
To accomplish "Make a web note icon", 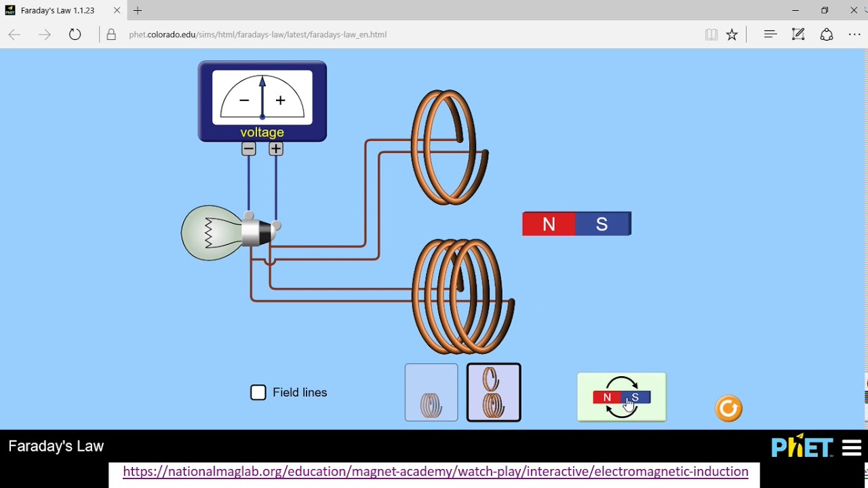I will (798, 34).
